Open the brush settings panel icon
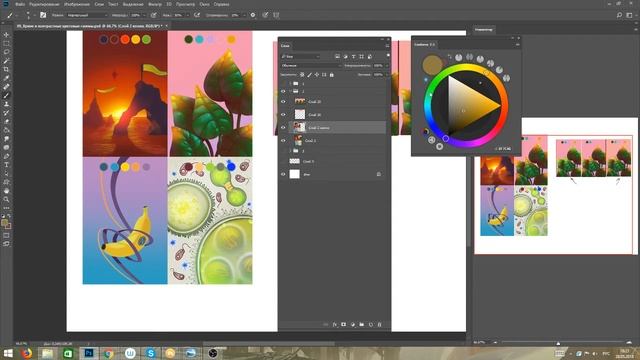This screenshot has width=640, height=360. pyautogui.click(x=43, y=15)
